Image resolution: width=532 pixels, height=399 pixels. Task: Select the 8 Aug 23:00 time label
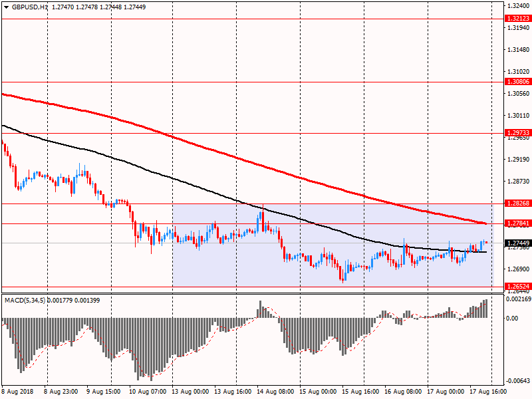(x=61, y=392)
